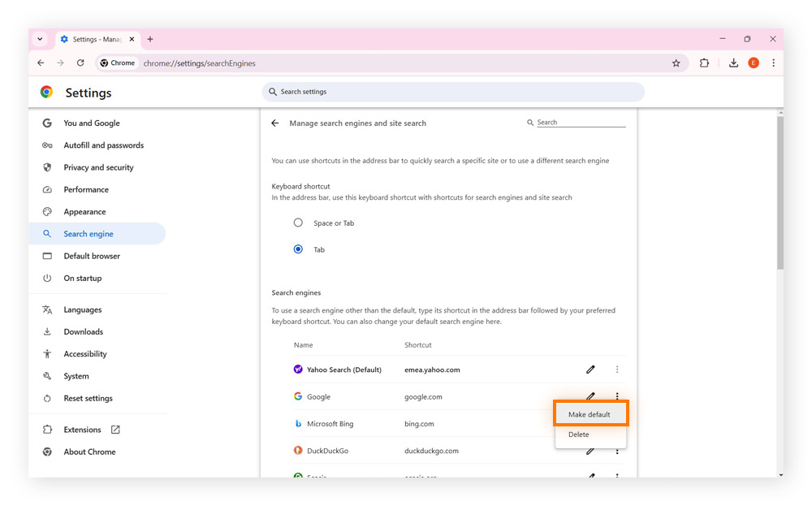Open the Extensions puzzle-piece icon

point(704,63)
